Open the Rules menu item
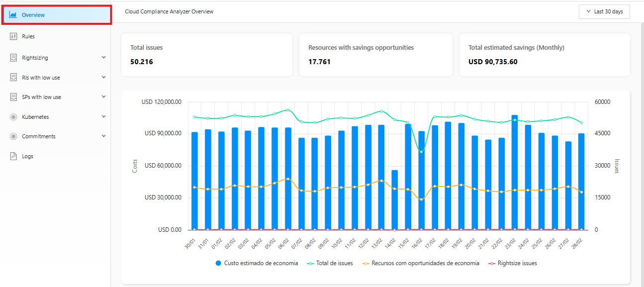644x287 pixels. [28, 36]
